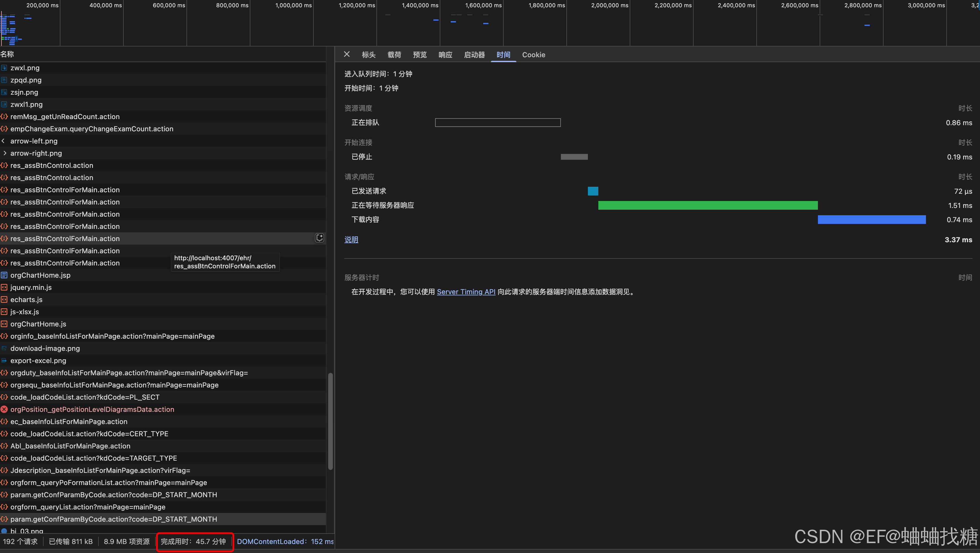Click the green waiting-for-server-response bar
Screen dimensions: 980x553
(x=708, y=205)
